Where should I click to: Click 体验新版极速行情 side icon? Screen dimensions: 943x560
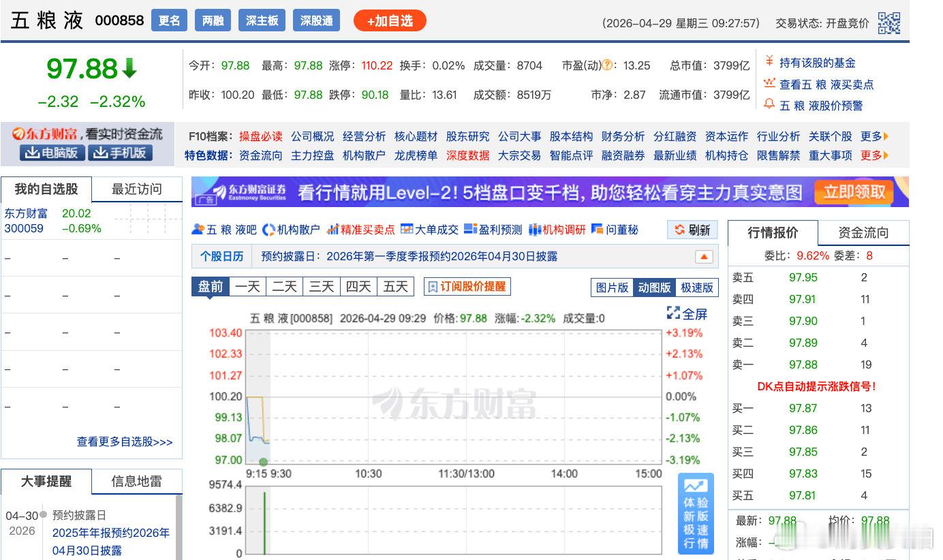pyautogui.click(x=696, y=514)
